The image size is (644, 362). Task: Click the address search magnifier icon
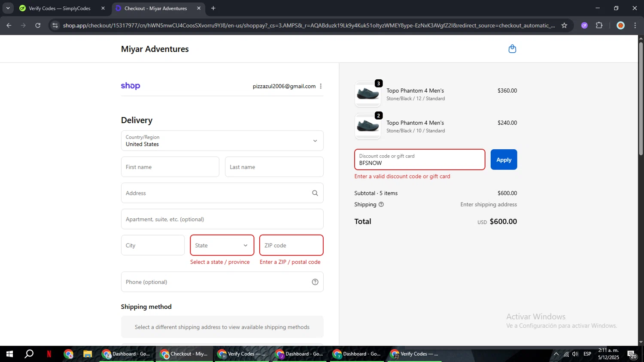(x=315, y=193)
